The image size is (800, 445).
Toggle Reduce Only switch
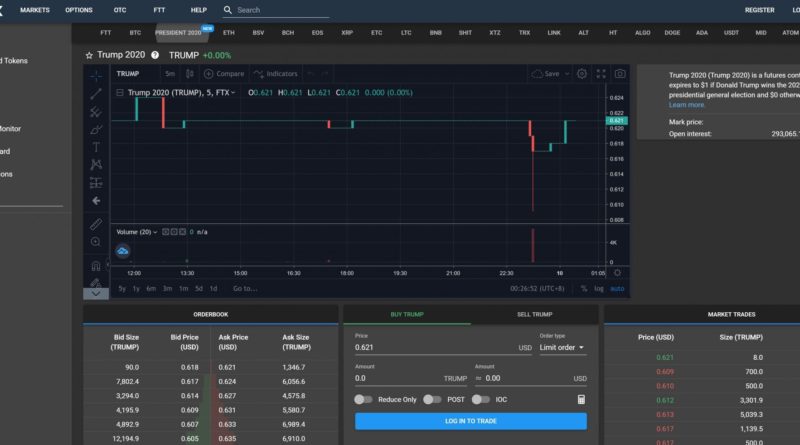[363, 400]
